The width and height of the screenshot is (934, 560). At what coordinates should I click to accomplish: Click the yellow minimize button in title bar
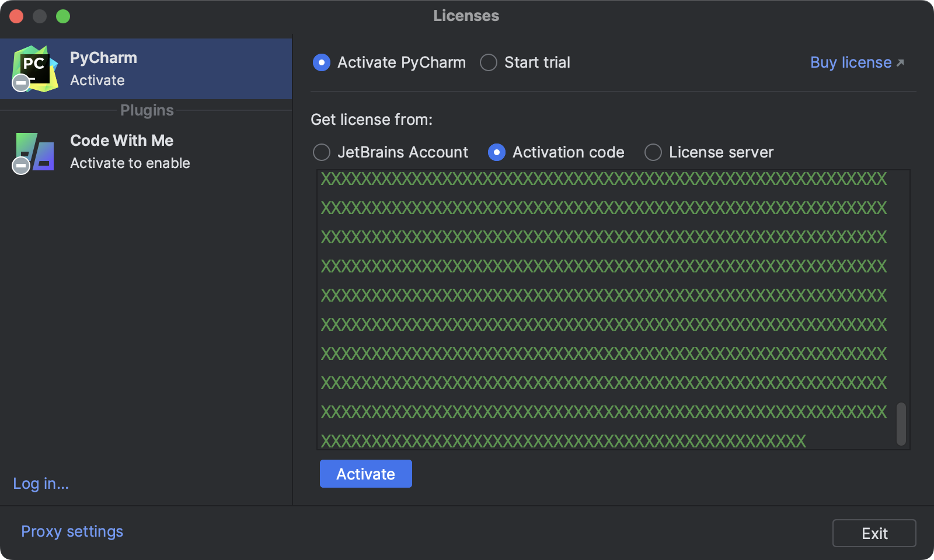40,16
